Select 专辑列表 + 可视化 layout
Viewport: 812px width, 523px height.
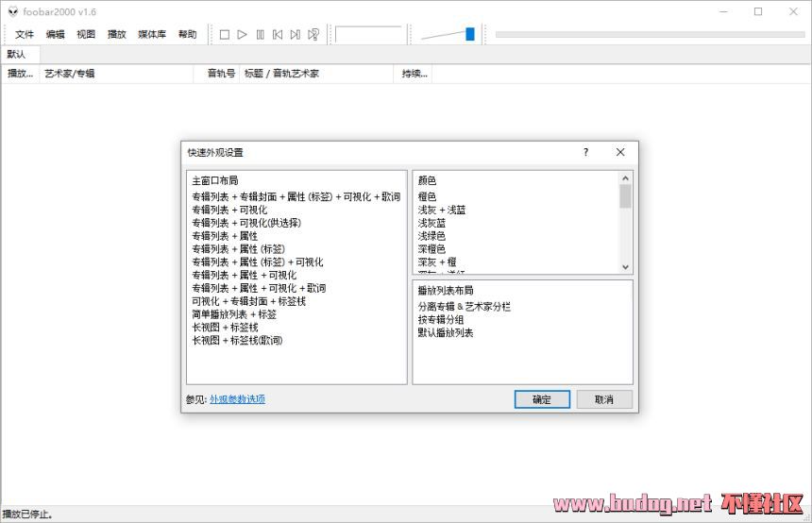point(229,210)
